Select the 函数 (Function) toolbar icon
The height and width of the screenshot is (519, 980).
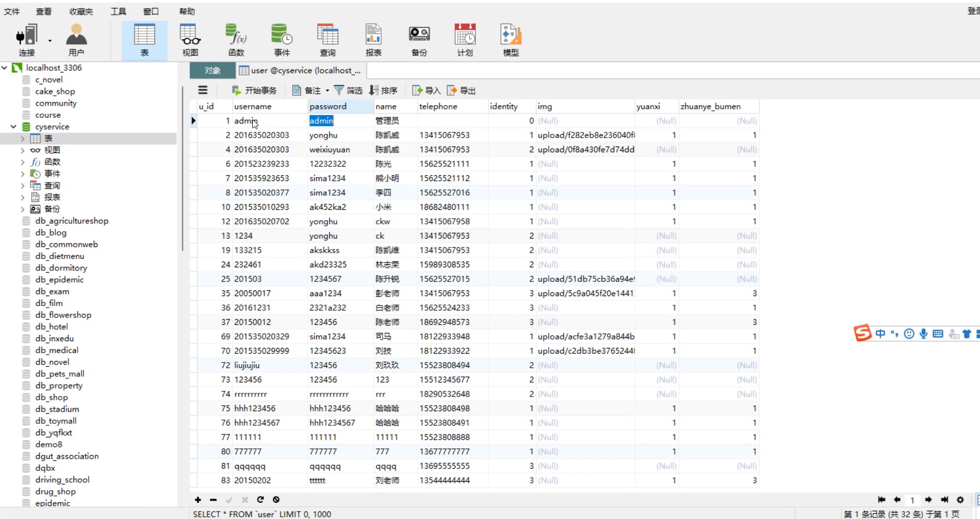pyautogui.click(x=236, y=40)
